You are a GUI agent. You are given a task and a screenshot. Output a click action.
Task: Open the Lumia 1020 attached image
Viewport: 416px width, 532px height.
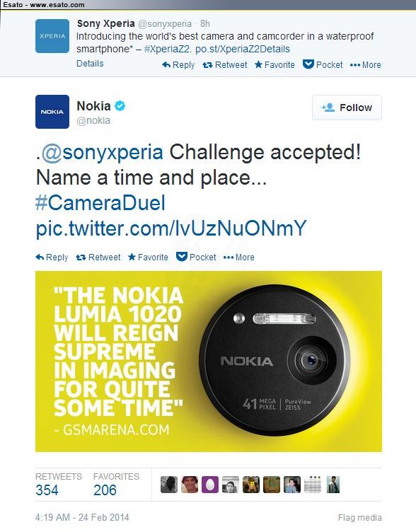(208, 362)
